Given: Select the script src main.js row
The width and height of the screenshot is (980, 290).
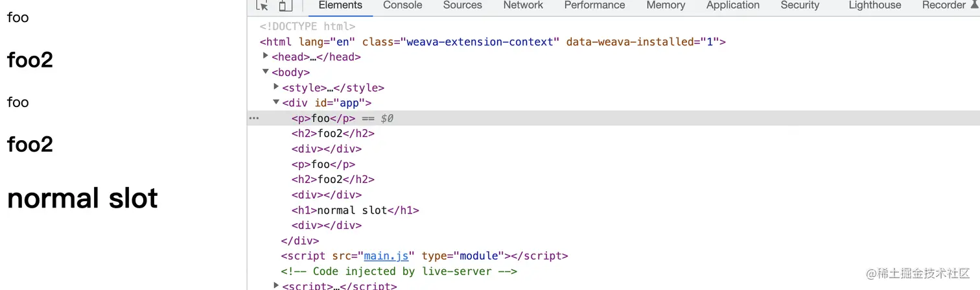Looking at the screenshot, I should [425, 256].
